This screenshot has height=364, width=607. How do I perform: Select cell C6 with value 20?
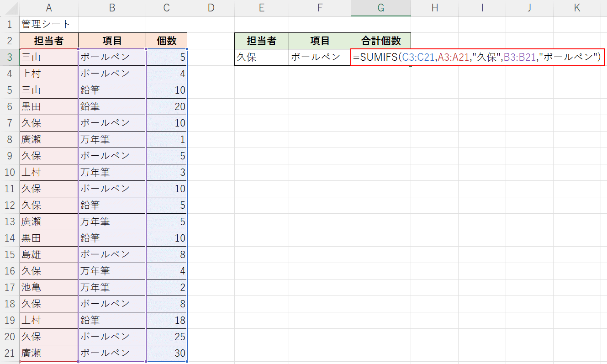(167, 106)
